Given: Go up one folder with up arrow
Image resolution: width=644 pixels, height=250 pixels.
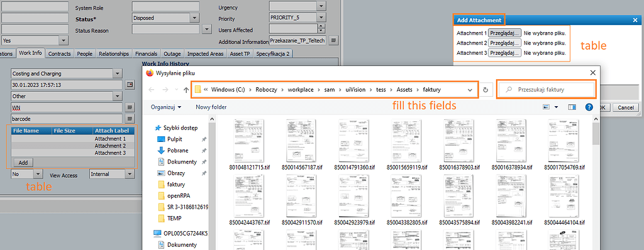Looking at the screenshot, I should click(186, 89).
